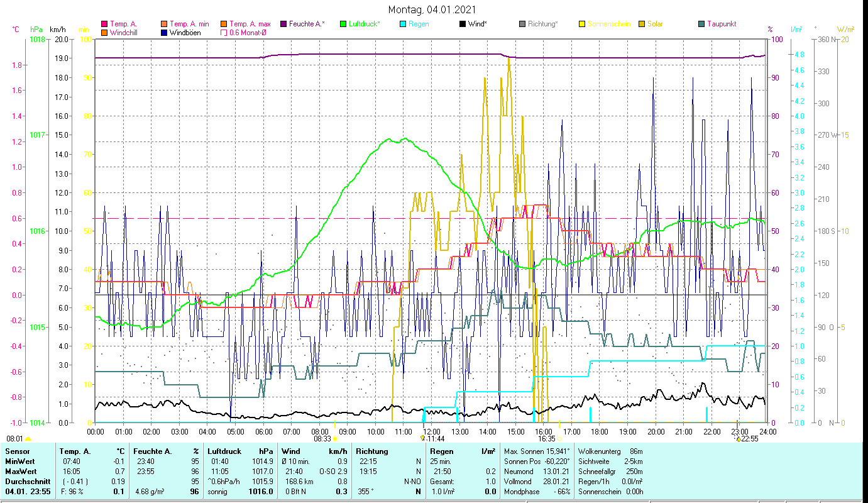868x503 pixels.
Task: Click the chart title Montag, 04.01.2021
Action: click(x=432, y=9)
